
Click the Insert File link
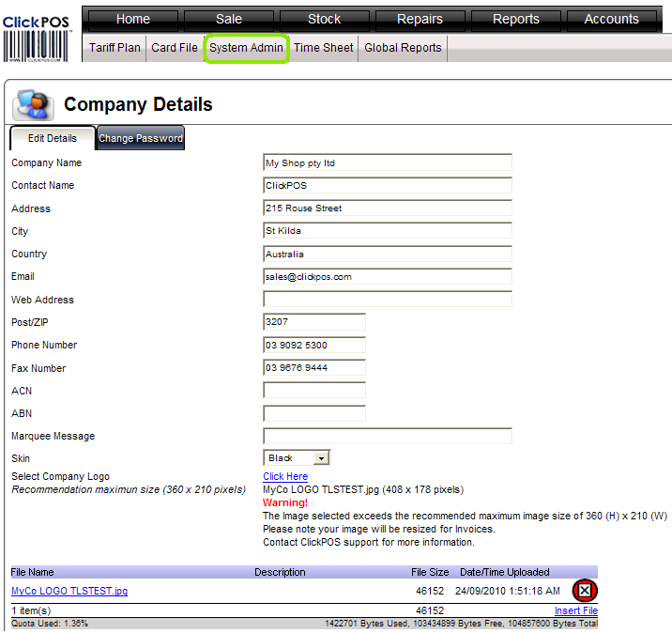pyautogui.click(x=576, y=610)
